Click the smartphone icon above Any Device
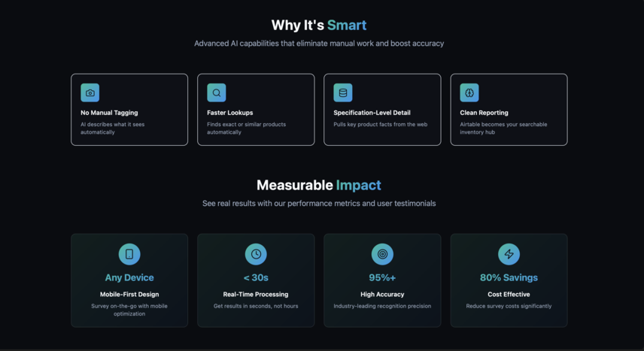The width and height of the screenshot is (644, 351). (x=129, y=254)
